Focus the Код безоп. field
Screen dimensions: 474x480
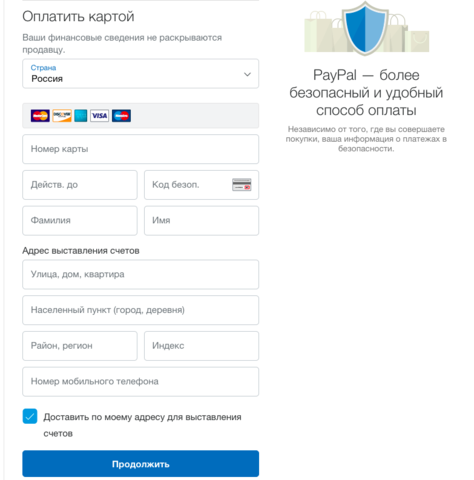(x=201, y=185)
